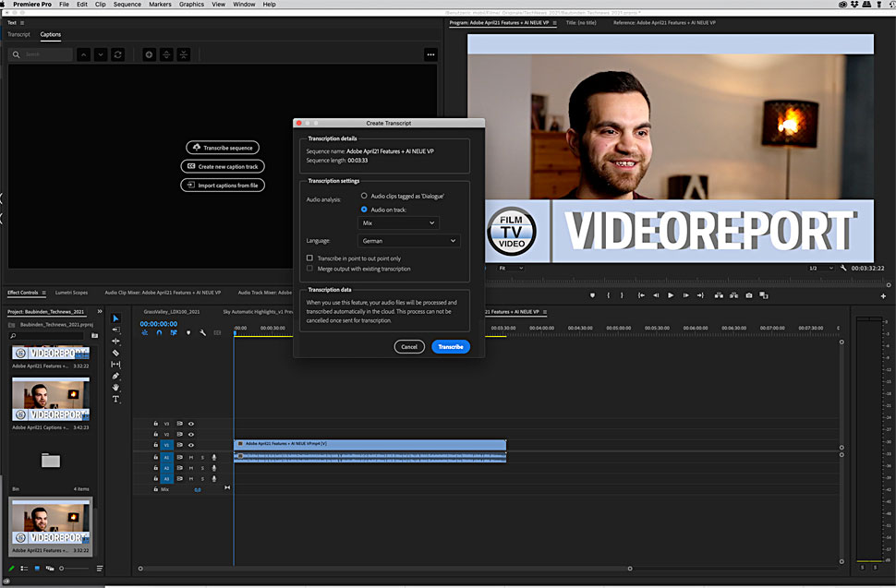
Task: Click the Captions panel search icon
Action: coord(16,54)
